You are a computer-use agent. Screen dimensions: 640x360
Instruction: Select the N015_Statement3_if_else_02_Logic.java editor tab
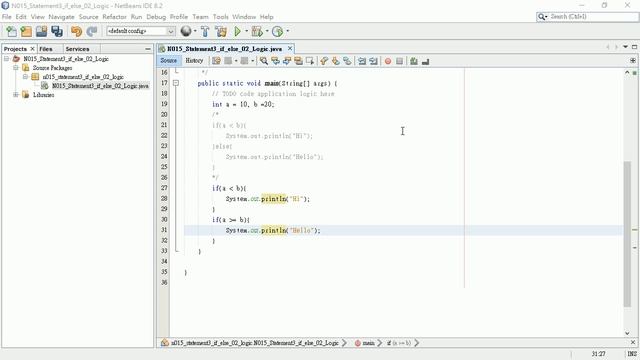pyautogui.click(x=224, y=49)
